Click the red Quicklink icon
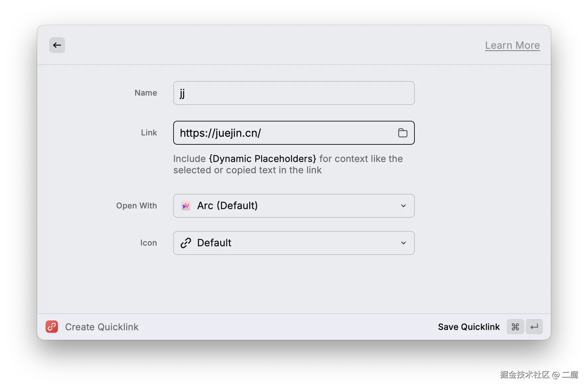588x389 pixels. click(52, 327)
